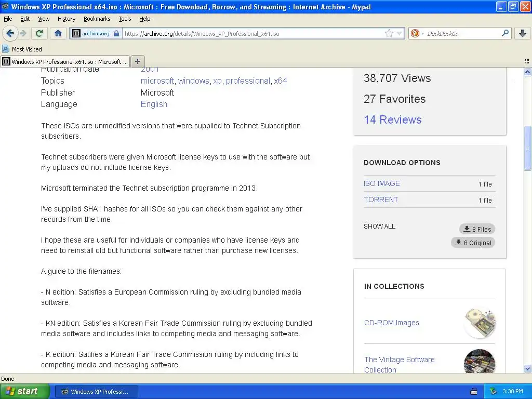Click the Mypal icon in title bar
The height and width of the screenshot is (399, 532).
point(5,6)
